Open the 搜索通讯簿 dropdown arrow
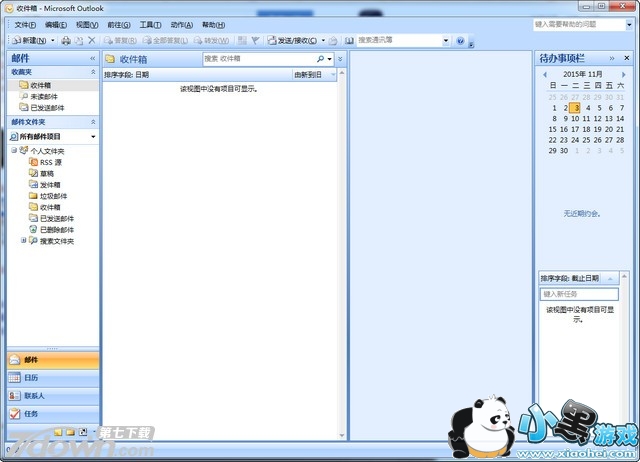The height and width of the screenshot is (462, 640). 446,40
